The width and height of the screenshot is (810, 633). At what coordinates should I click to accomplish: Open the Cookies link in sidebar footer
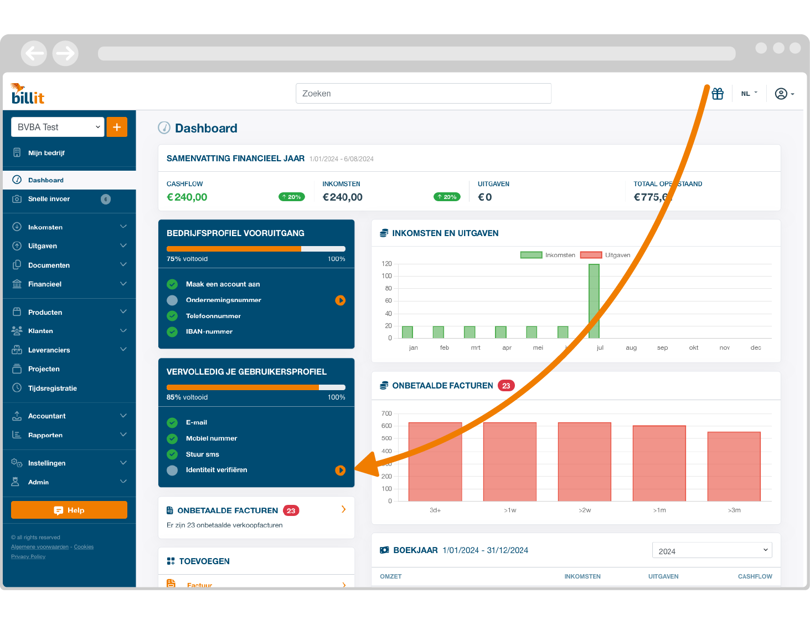tap(84, 547)
